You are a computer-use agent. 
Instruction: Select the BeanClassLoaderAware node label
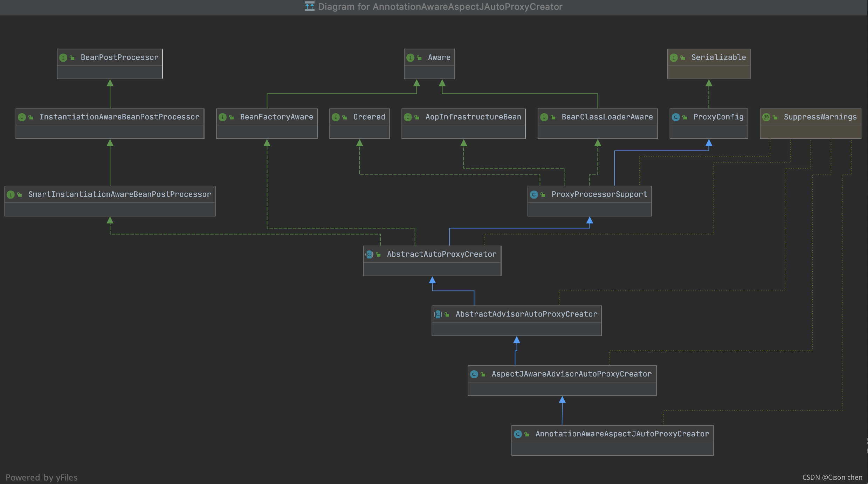point(607,117)
